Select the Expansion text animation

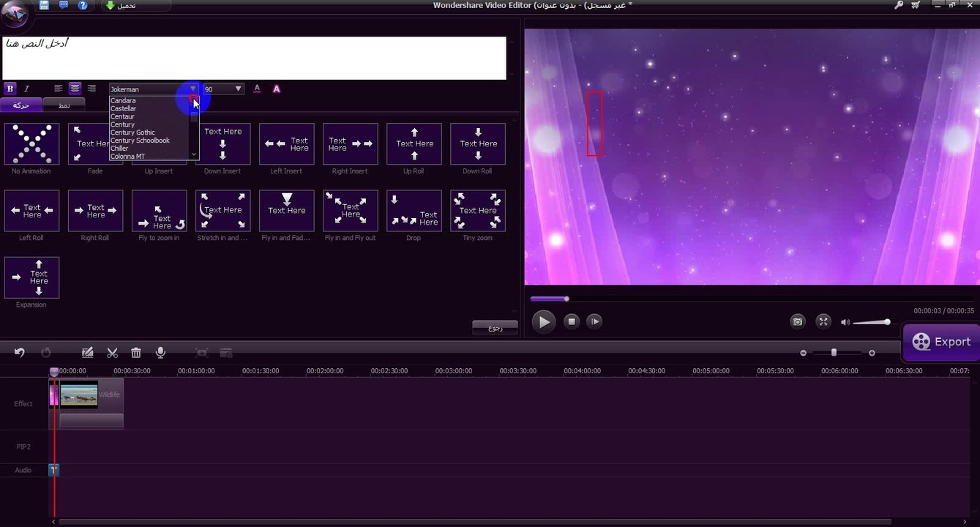[x=31, y=277]
